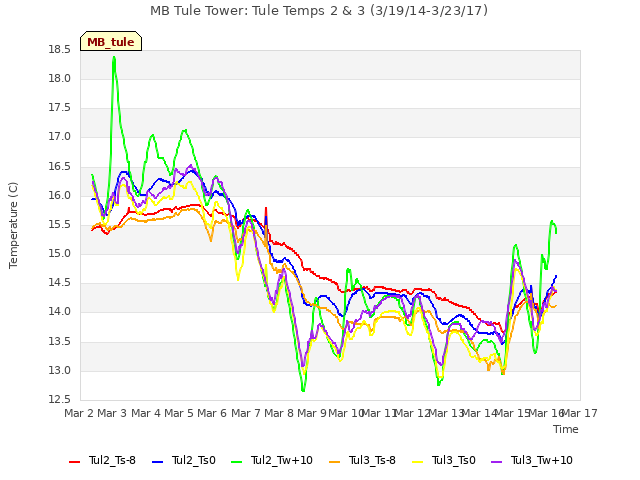This screenshot has width=640, height=480.
Task: Click the 18.5 y-axis tick label
Action: (x=60, y=50)
